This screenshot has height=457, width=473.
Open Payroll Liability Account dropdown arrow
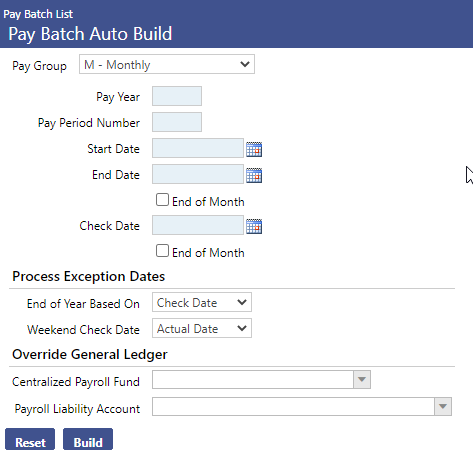[x=443, y=406]
